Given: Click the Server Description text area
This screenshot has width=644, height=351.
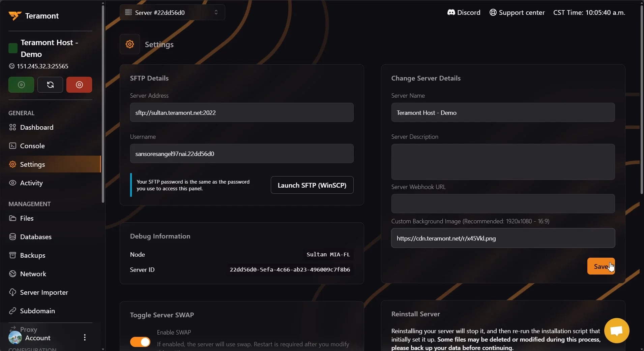Looking at the screenshot, I should coord(503,162).
